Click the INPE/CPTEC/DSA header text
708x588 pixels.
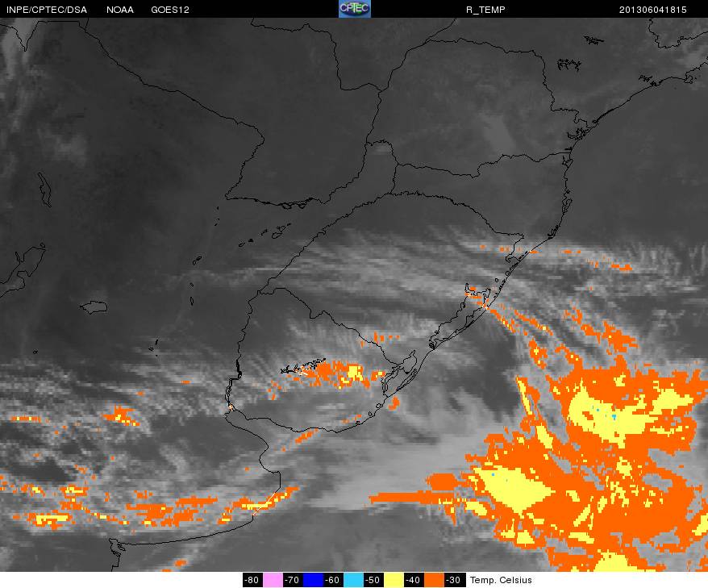[x=47, y=10]
